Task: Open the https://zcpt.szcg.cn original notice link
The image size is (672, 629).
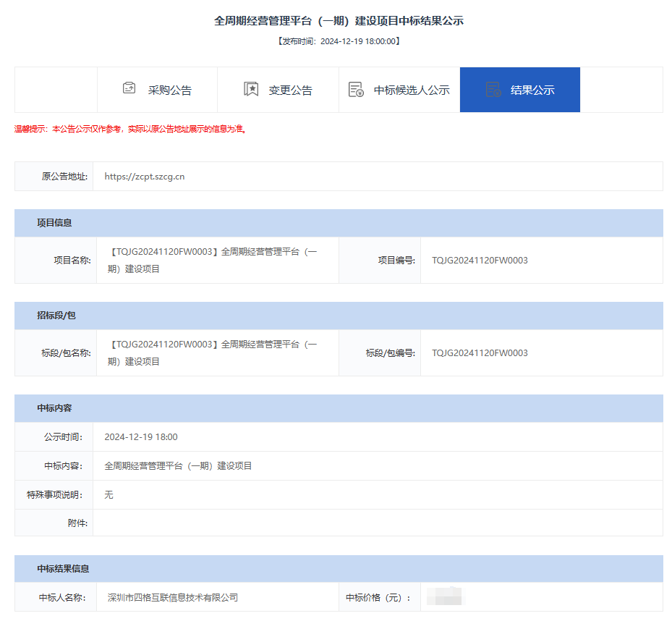Action: pos(145,177)
